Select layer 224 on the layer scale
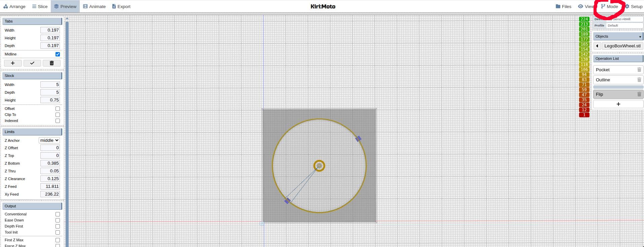This screenshot has width=644, height=247. click(x=584, y=19)
